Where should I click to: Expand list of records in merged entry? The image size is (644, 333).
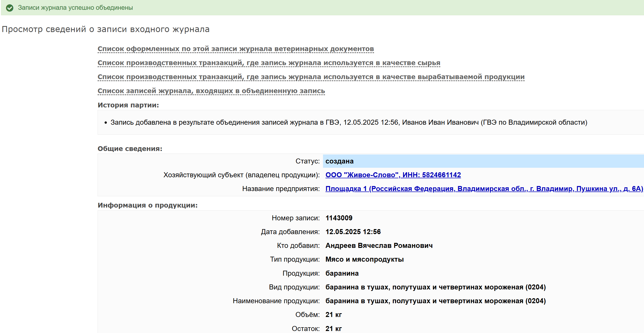pos(211,91)
